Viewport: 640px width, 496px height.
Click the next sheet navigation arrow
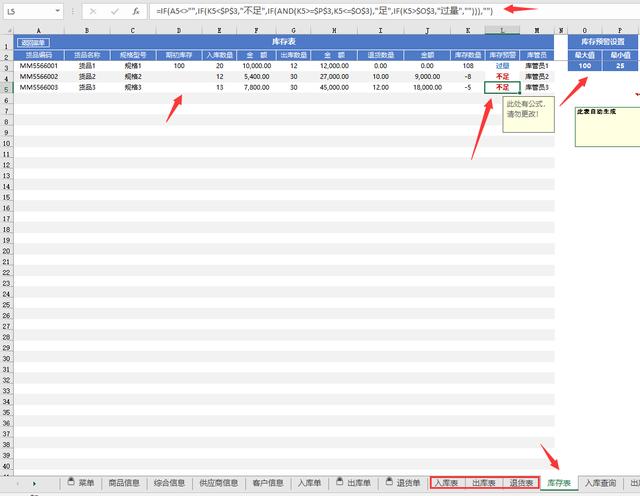click(x=36, y=484)
